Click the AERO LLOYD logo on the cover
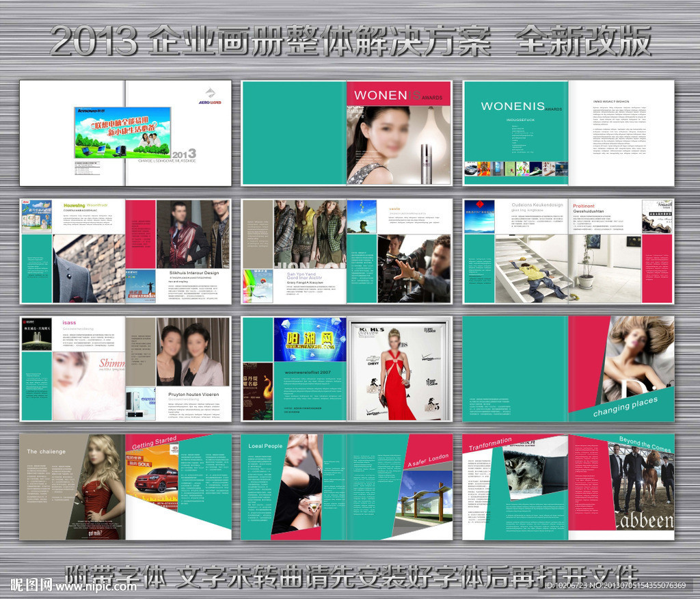The width and height of the screenshot is (700, 599). [x=210, y=96]
